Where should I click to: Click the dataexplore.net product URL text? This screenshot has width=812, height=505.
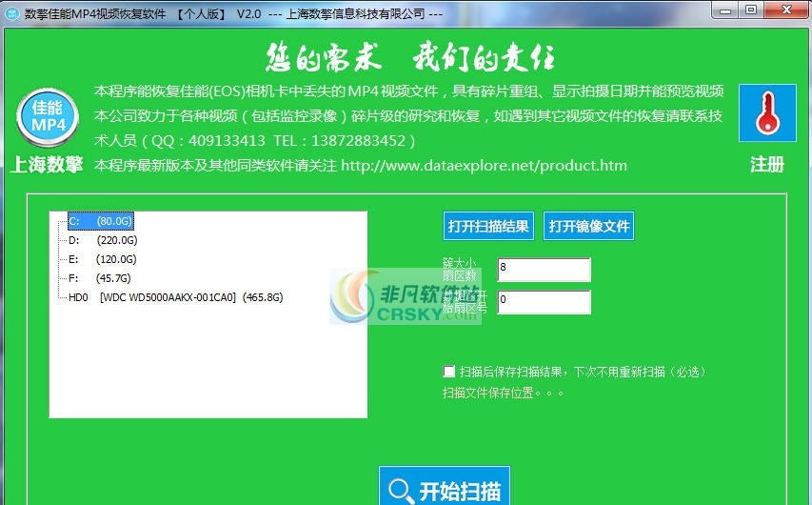[484, 166]
